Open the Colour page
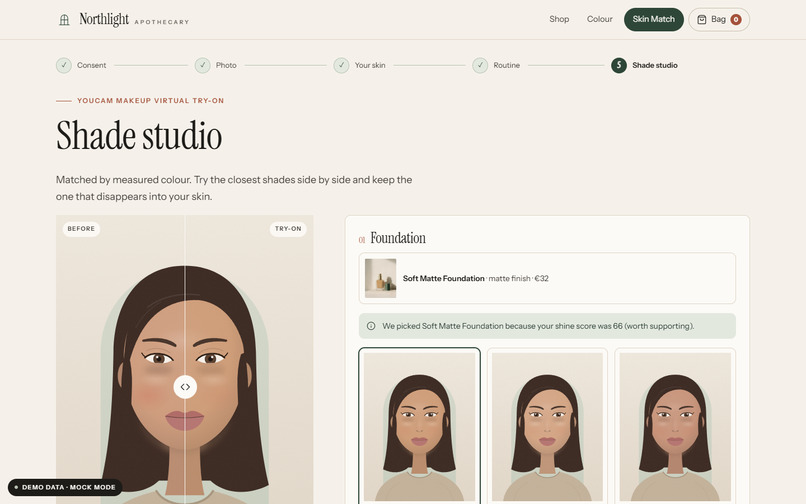Screen dimensions: 806x504 point(599,19)
